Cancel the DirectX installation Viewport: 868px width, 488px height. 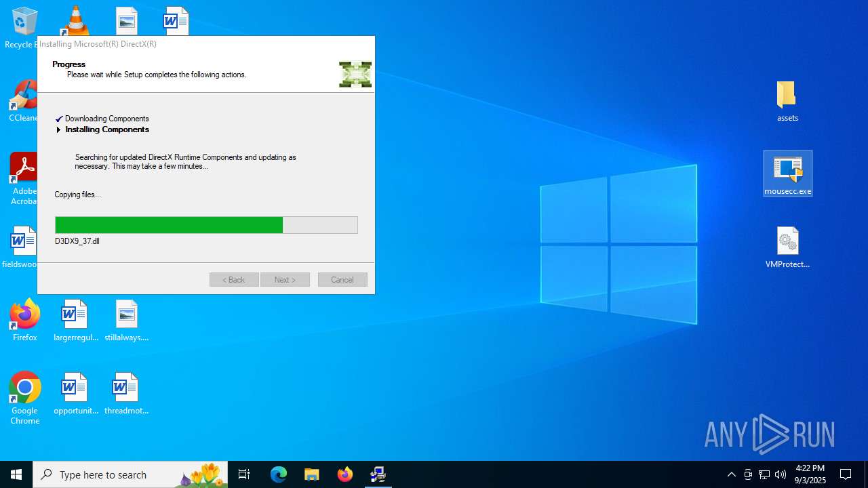coord(342,280)
